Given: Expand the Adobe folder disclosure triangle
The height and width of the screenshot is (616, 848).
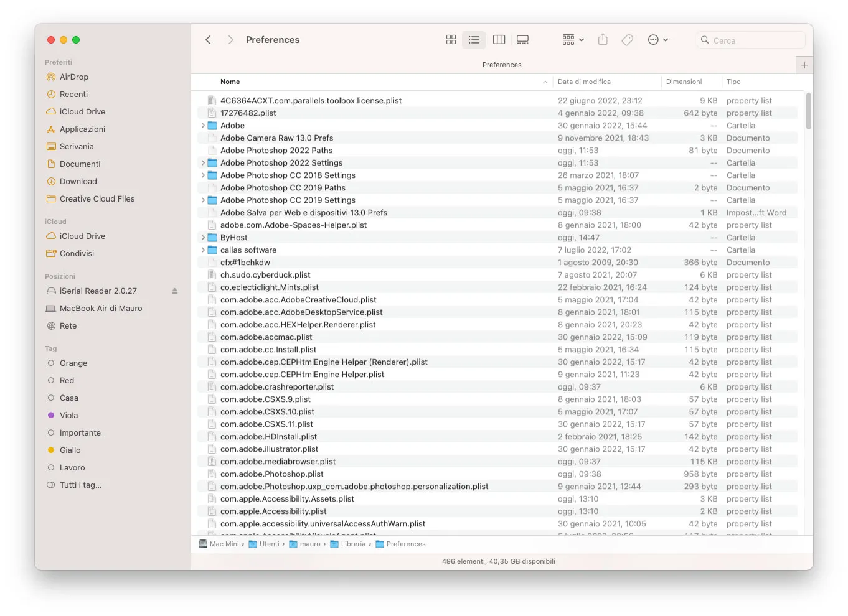Looking at the screenshot, I should [x=203, y=125].
